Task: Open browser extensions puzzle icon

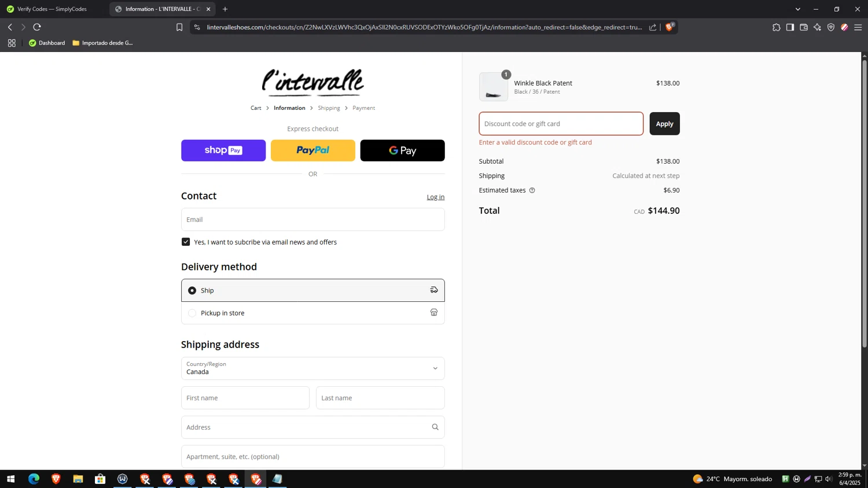Action: [x=777, y=27]
